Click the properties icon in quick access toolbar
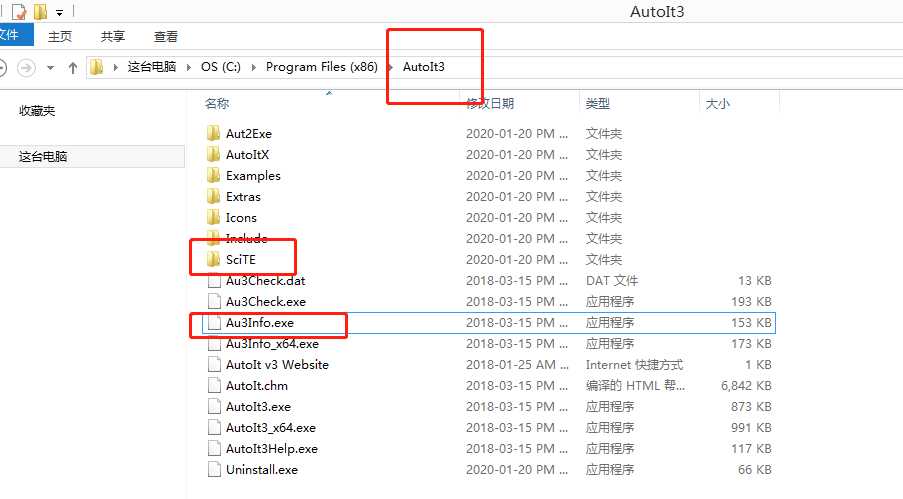 (19, 12)
